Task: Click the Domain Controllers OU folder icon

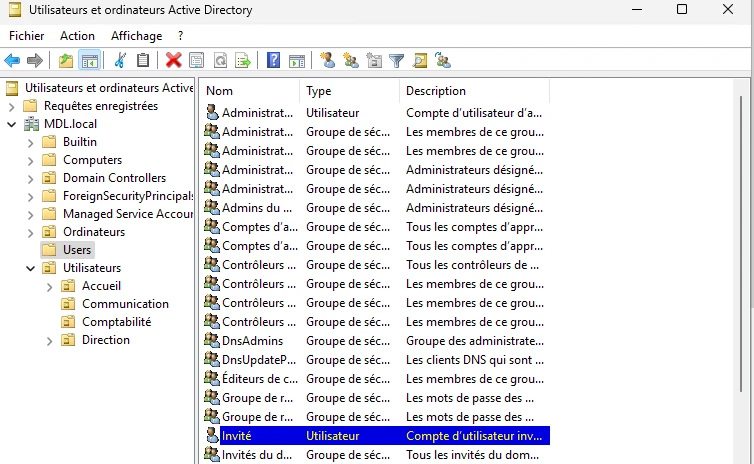Action: (x=49, y=178)
